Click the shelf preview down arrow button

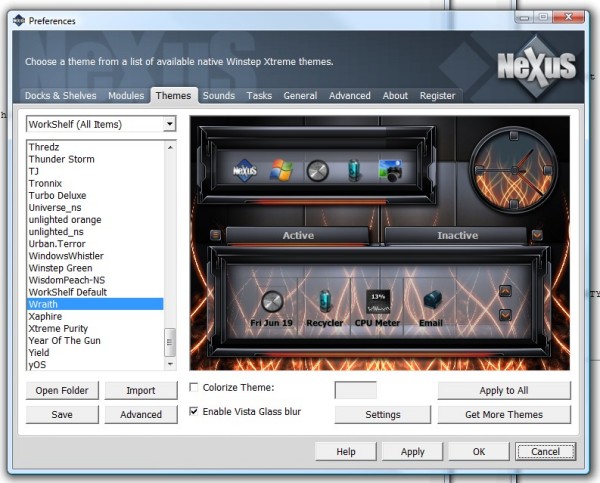point(505,315)
